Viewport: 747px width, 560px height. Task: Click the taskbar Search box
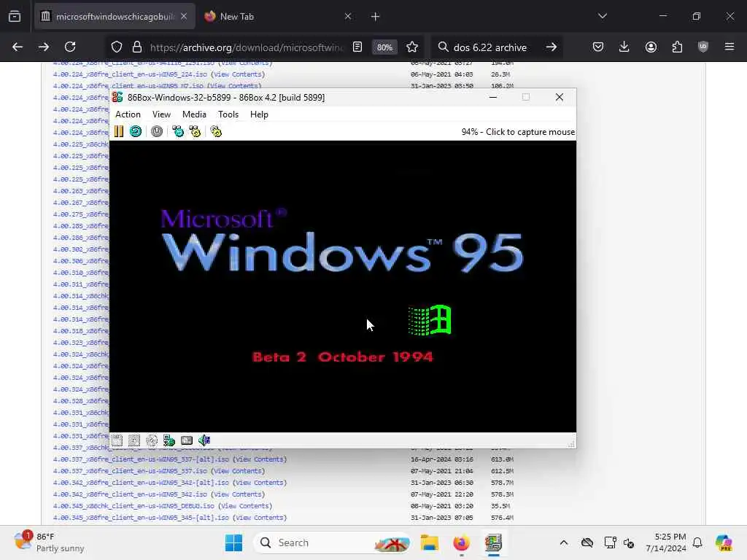pyautogui.click(x=333, y=542)
